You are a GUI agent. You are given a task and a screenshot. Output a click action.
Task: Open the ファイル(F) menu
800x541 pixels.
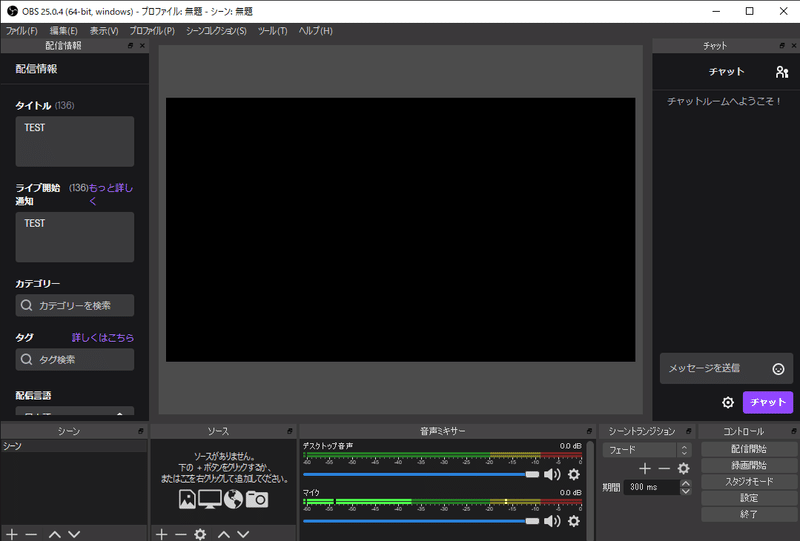point(21,31)
